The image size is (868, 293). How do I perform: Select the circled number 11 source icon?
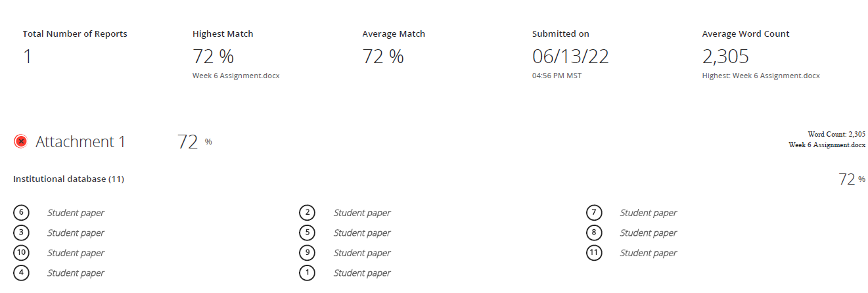[593, 252]
